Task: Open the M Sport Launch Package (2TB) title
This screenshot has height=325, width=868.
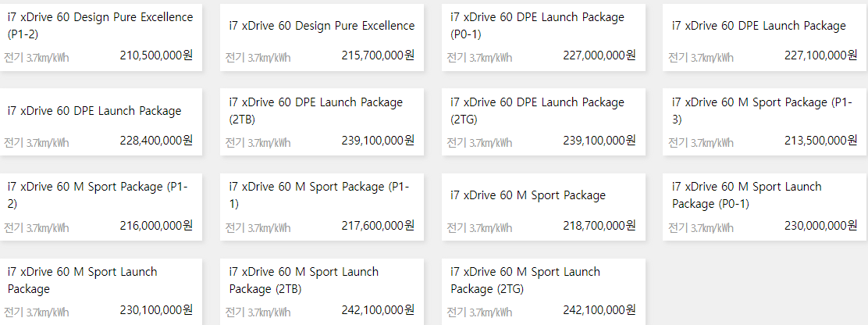Action: coord(304,280)
